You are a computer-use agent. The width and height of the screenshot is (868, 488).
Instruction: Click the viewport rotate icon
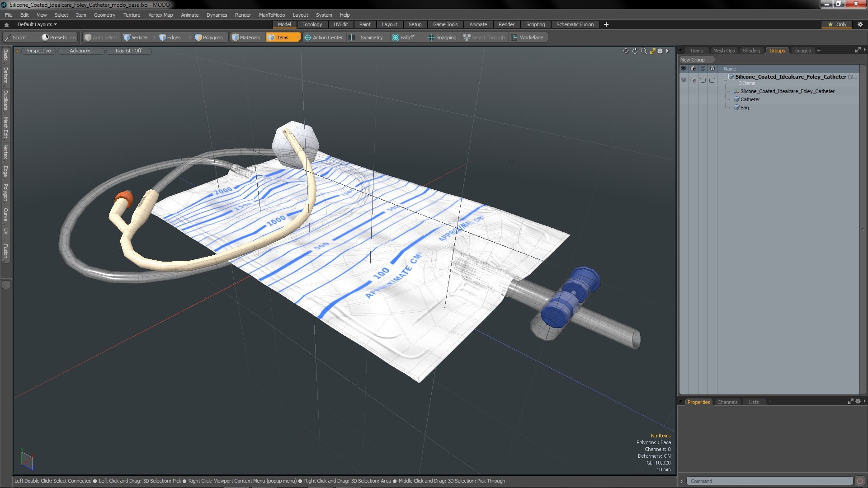pos(635,51)
